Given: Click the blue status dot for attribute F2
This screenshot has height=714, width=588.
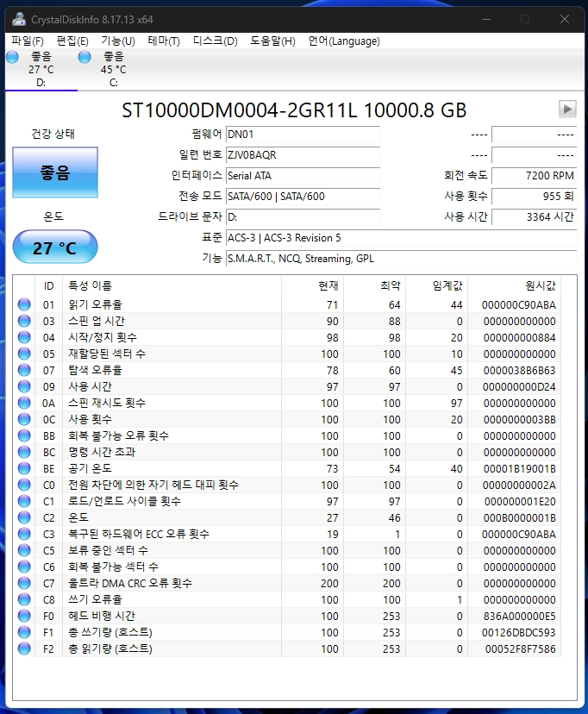Looking at the screenshot, I should point(24,648).
